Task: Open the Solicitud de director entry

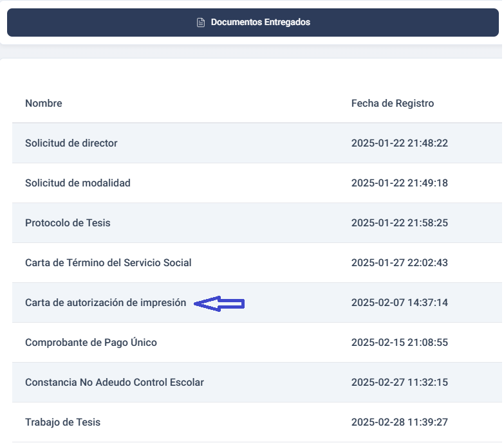Action: [71, 143]
